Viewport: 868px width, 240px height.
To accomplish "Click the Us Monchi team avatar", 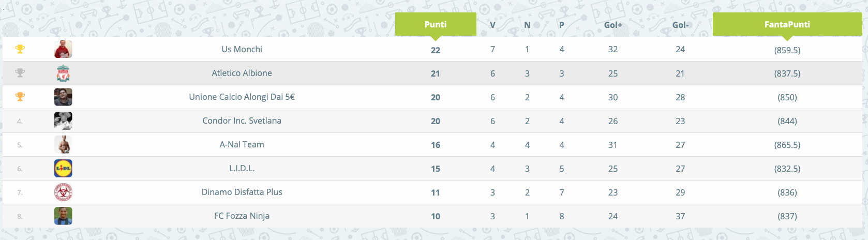I will click(x=63, y=50).
